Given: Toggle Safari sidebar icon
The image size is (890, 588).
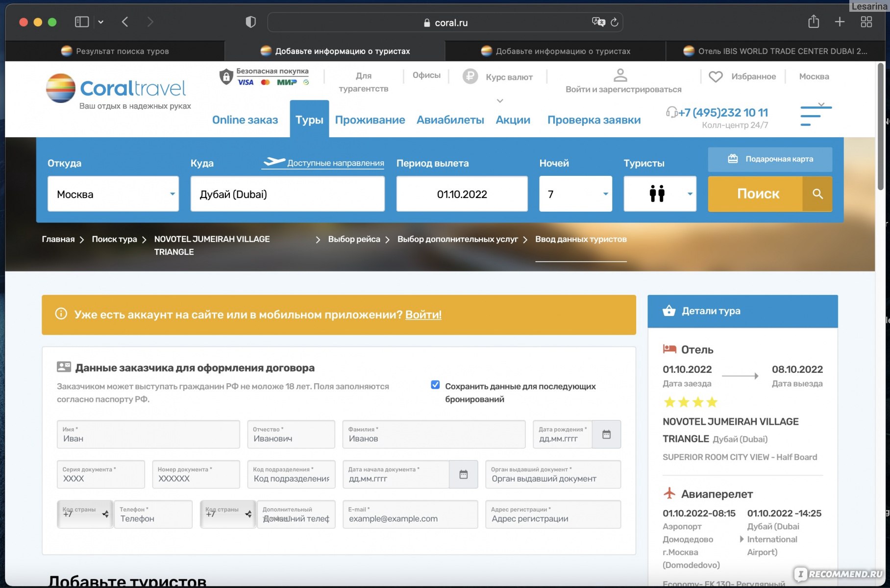Looking at the screenshot, I should [81, 22].
